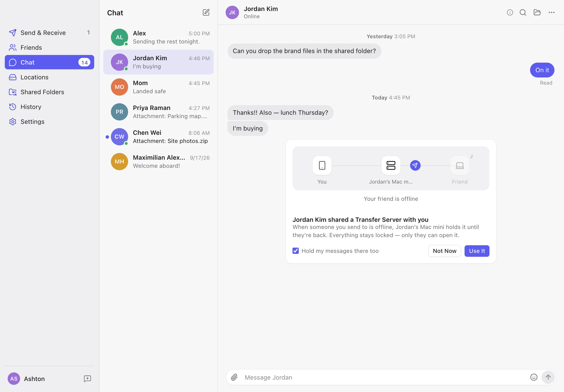The width and height of the screenshot is (564, 392).
Task: Click the 'I'm buying' message bubble
Action: click(248, 128)
